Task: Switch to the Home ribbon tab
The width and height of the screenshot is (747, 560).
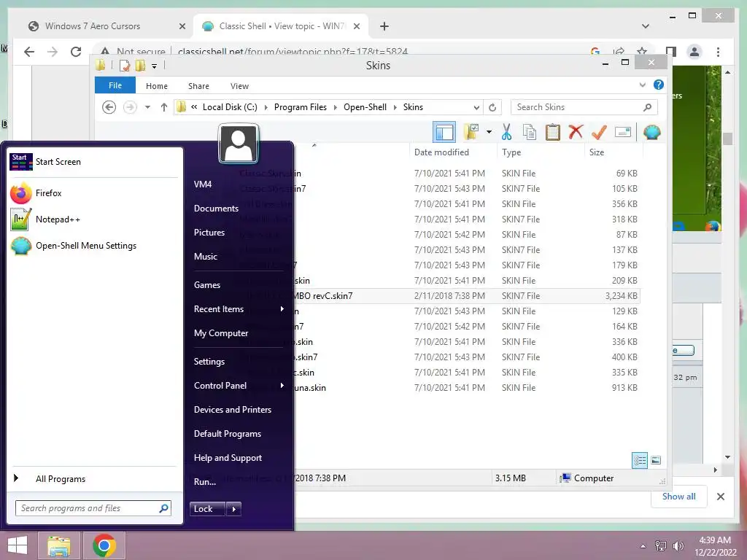Action: (157, 86)
